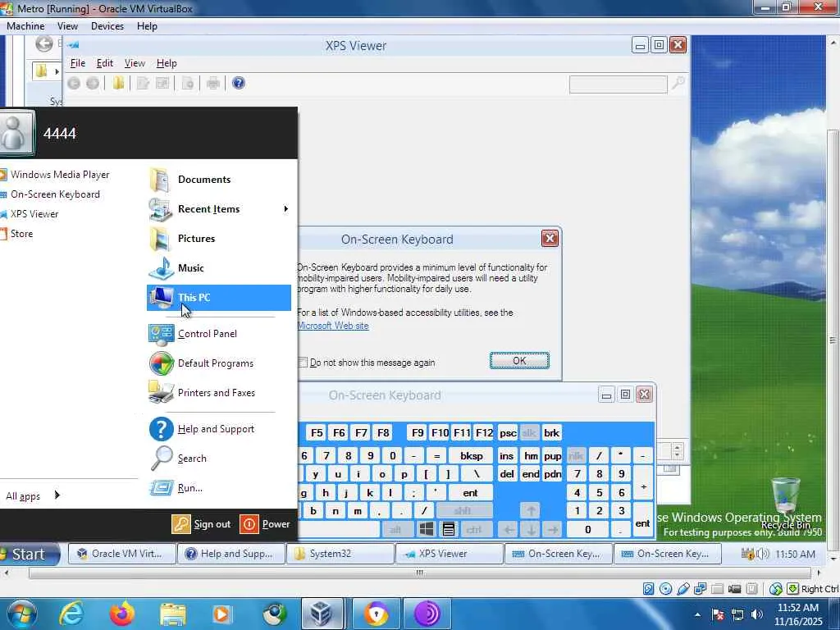The height and width of the screenshot is (630, 840).
Task: Click the printer icon in XPS Viewer toolbar
Action: [x=213, y=83]
